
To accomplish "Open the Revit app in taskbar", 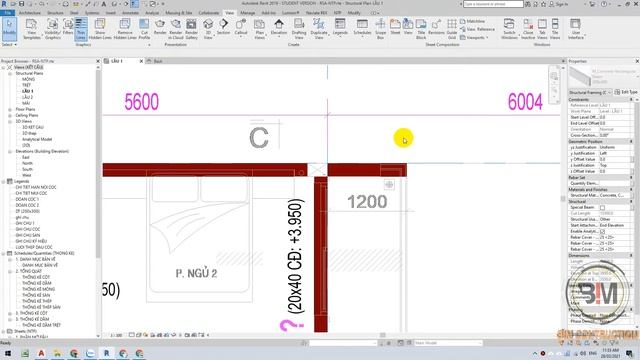I will click(x=106, y=353).
